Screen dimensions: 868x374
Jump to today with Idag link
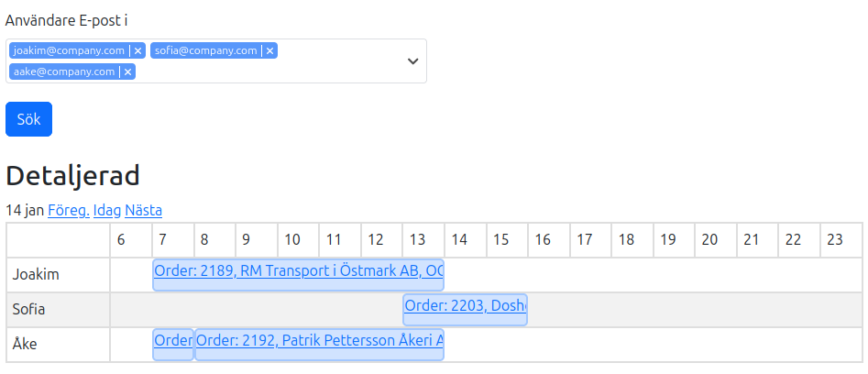click(107, 211)
